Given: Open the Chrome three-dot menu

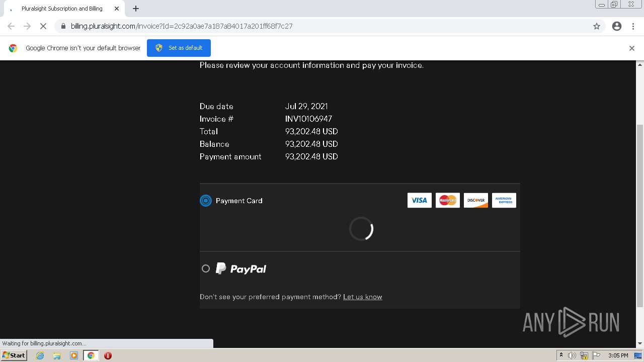Looking at the screenshot, I should click(633, 26).
